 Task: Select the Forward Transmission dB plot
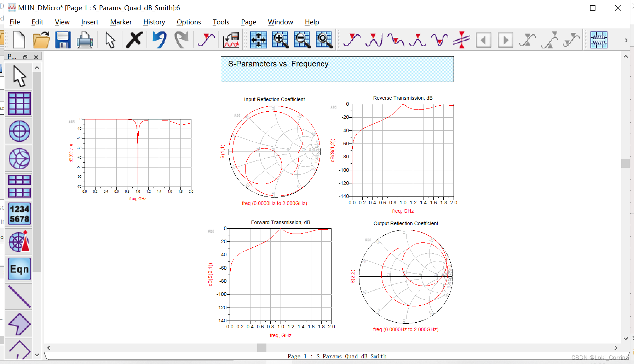(x=272, y=279)
